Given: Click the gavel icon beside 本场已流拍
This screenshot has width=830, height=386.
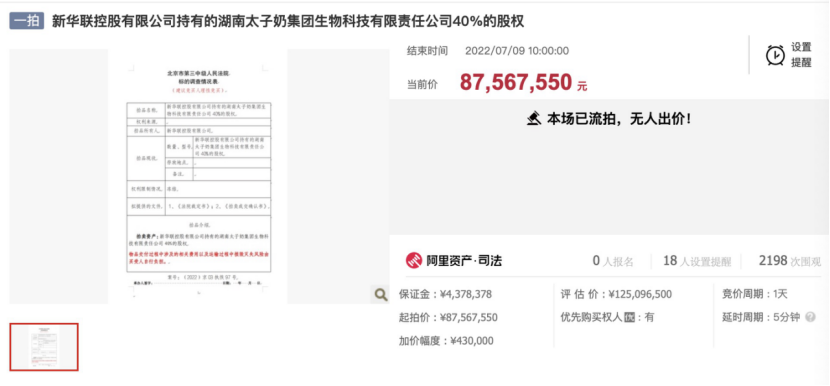Looking at the screenshot, I should click(534, 118).
